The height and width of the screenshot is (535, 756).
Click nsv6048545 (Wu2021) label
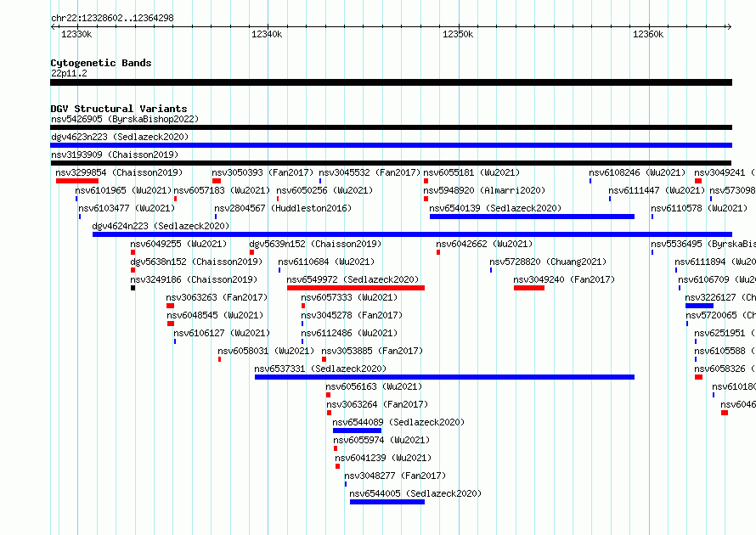[215, 315]
